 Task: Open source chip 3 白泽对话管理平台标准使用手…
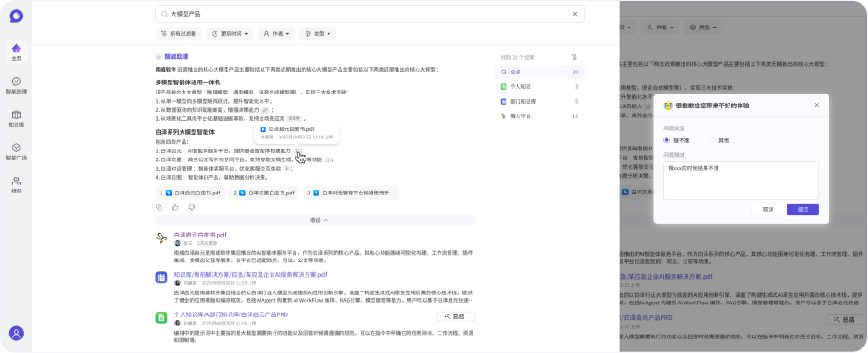(x=351, y=193)
